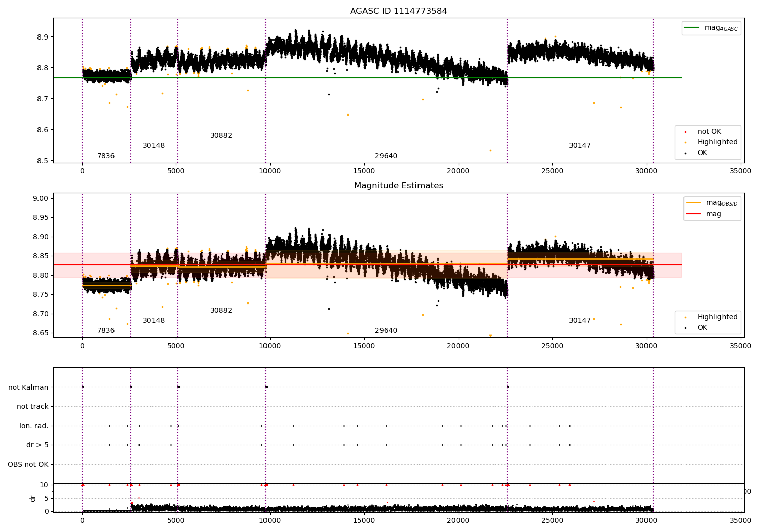This screenshot has height=532, width=760.
Task: Click obsid label '30147' in AGASC ID plot
Action: pyautogui.click(x=580, y=146)
